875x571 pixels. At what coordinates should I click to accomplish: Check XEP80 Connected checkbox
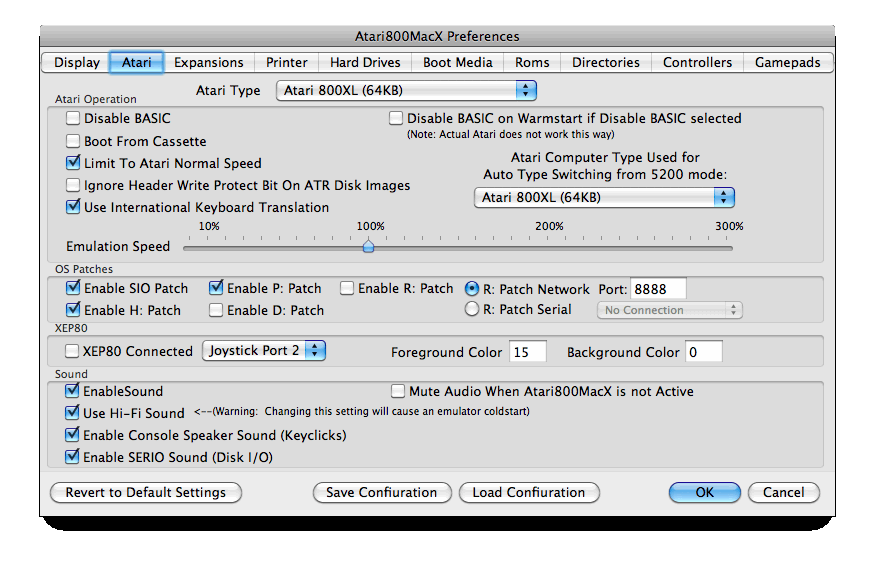[x=72, y=351]
